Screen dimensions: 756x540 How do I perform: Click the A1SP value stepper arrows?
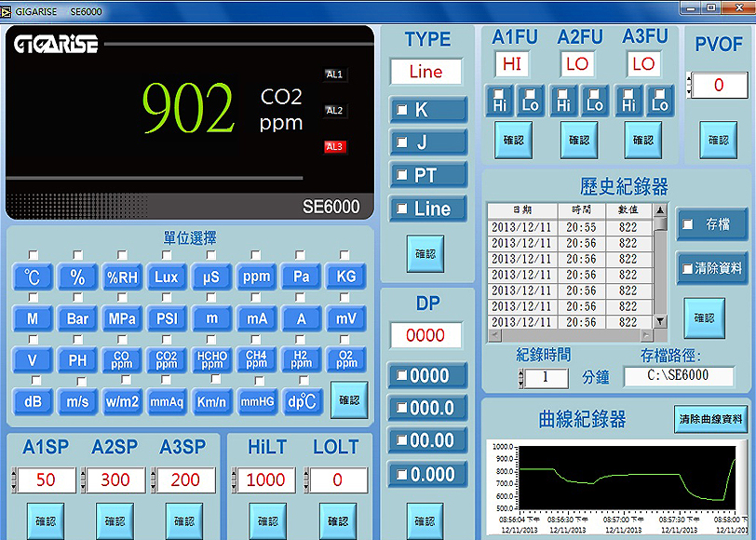click(13, 479)
